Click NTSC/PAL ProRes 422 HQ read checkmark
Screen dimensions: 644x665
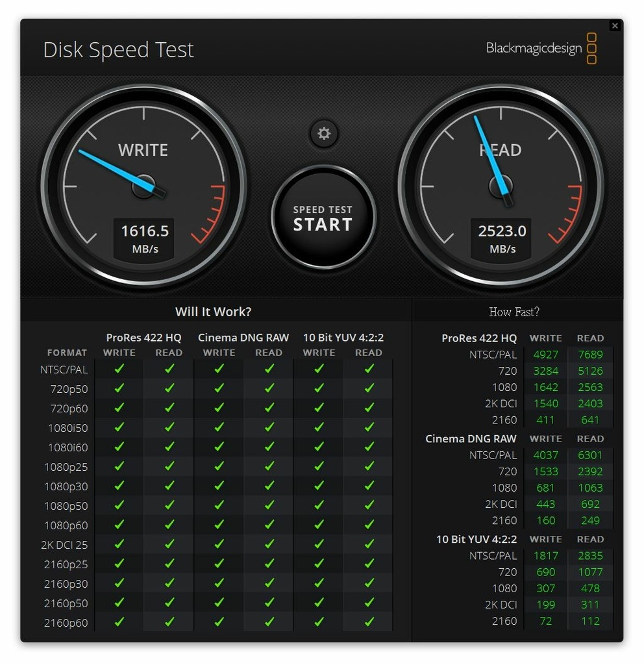tap(169, 369)
